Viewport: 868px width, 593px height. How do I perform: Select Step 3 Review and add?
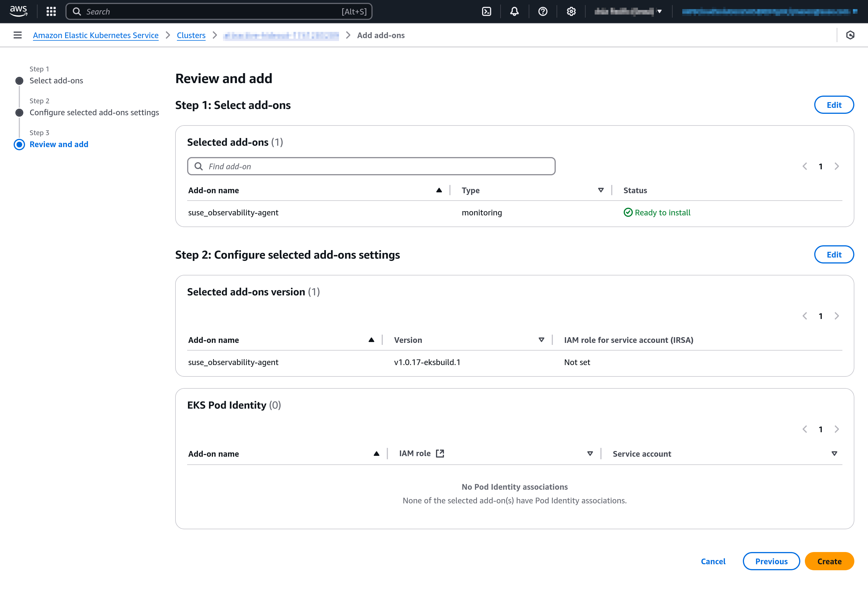[x=59, y=144]
